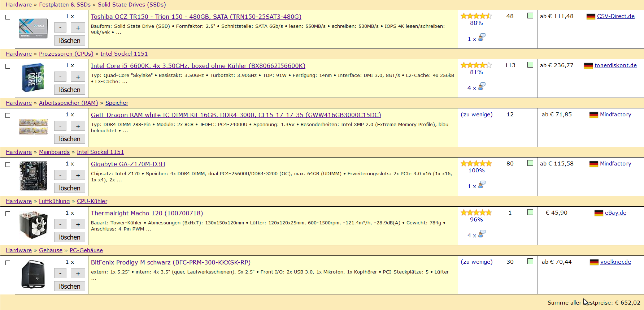
Task: Delete GeIL Dragon RAM with löschen button
Action: (x=70, y=139)
